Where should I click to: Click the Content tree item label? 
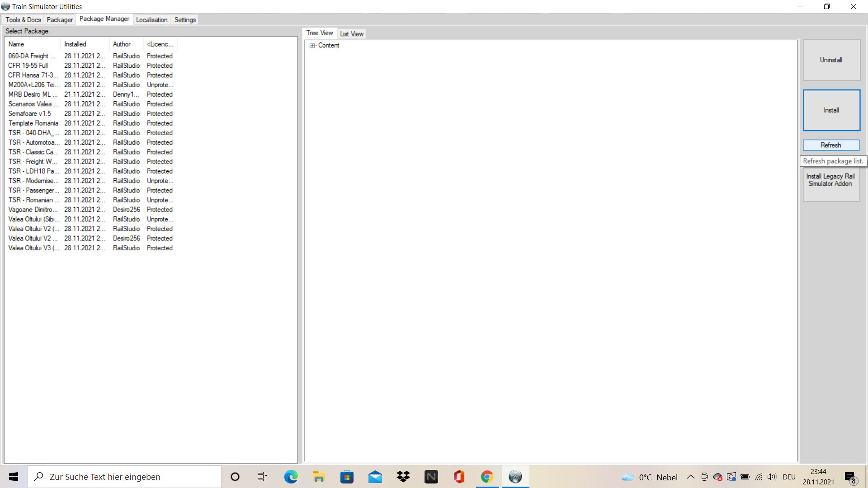click(329, 46)
